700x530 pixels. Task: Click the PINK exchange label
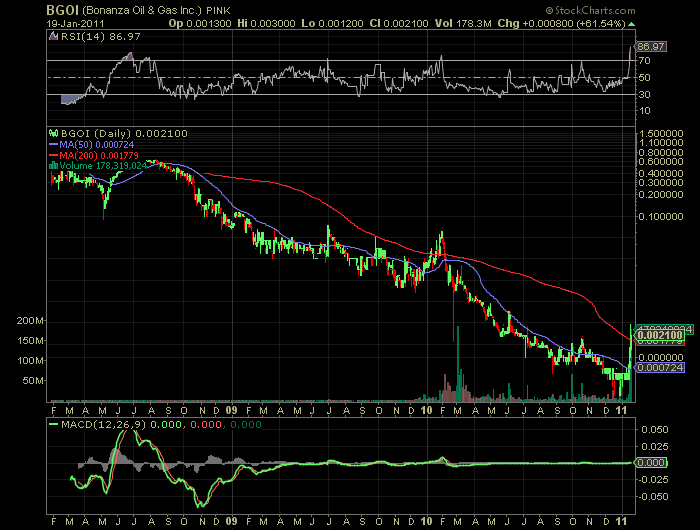point(218,10)
